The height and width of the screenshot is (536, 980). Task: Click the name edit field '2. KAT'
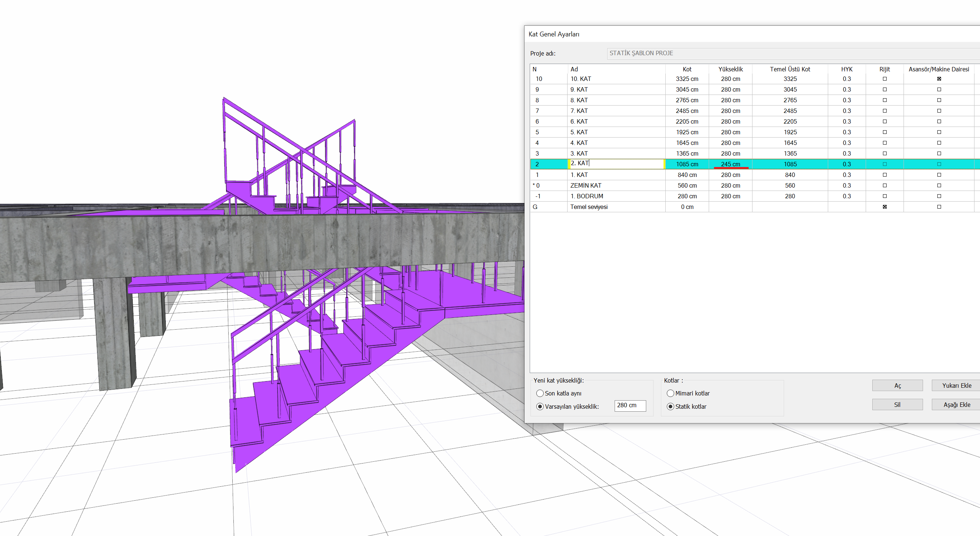(x=616, y=164)
